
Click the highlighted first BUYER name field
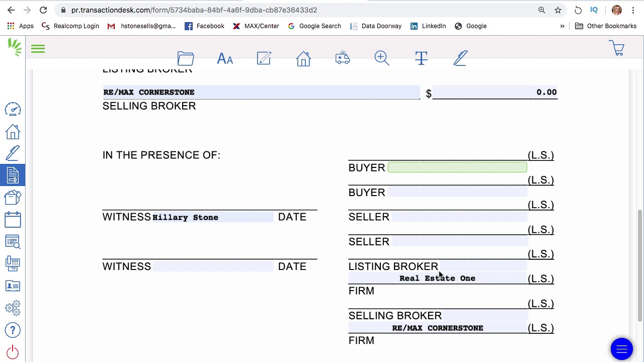pos(457,167)
